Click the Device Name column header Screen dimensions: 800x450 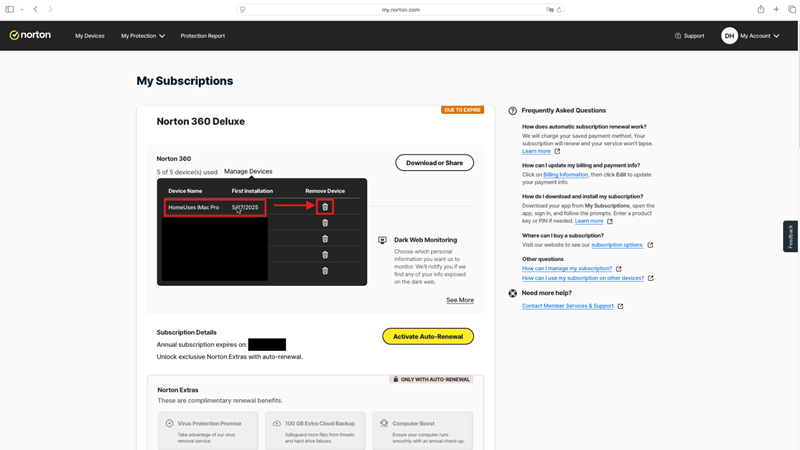(185, 191)
